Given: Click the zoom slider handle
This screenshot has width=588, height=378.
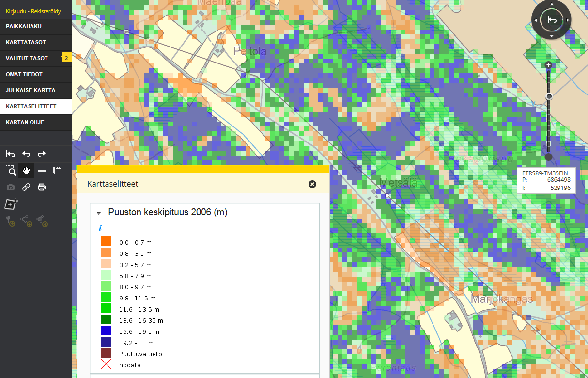Looking at the screenshot, I should (x=549, y=96).
